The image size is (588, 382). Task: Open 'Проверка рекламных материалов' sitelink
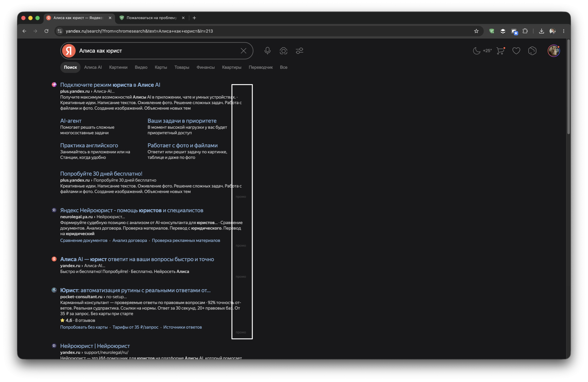[186, 241]
